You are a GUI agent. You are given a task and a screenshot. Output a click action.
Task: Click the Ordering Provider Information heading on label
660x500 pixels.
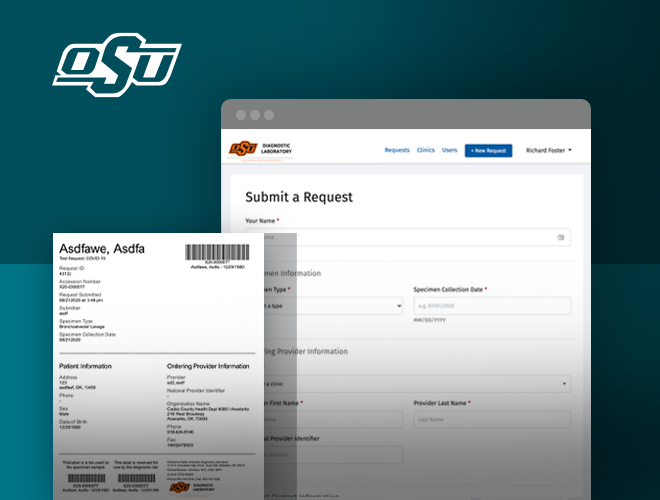click(x=208, y=366)
